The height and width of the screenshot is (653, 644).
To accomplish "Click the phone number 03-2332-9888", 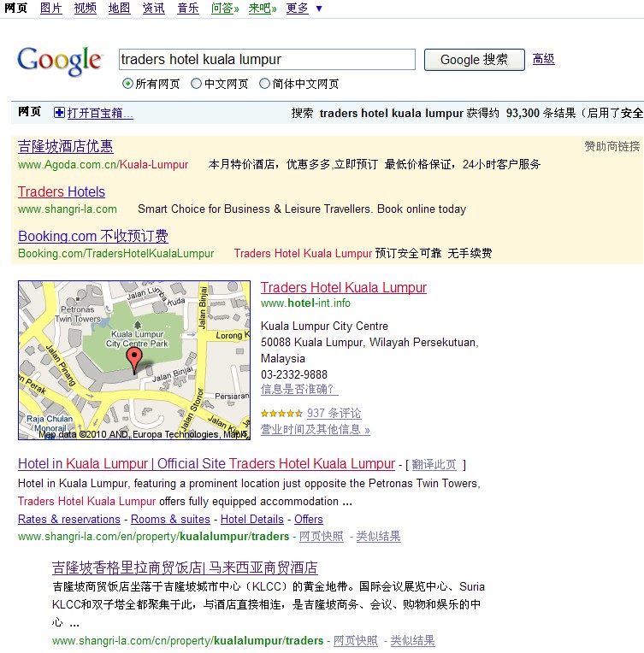I will 294,374.
